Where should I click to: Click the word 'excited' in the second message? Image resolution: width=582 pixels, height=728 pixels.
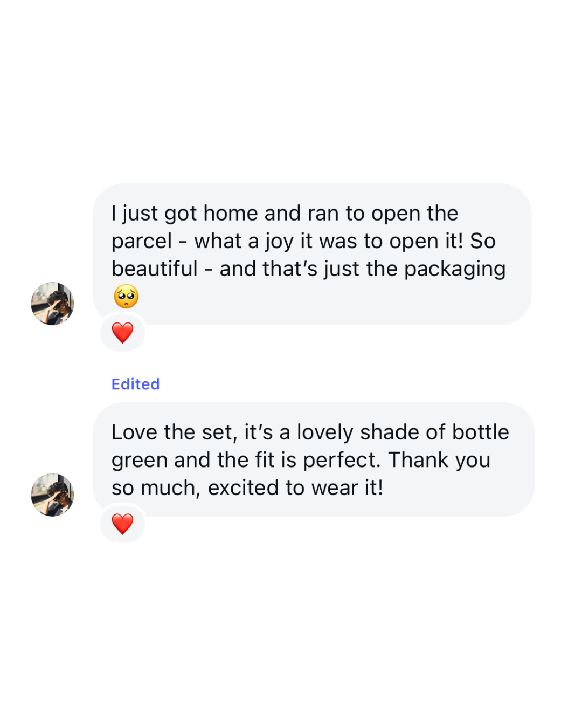click(244, 488)
